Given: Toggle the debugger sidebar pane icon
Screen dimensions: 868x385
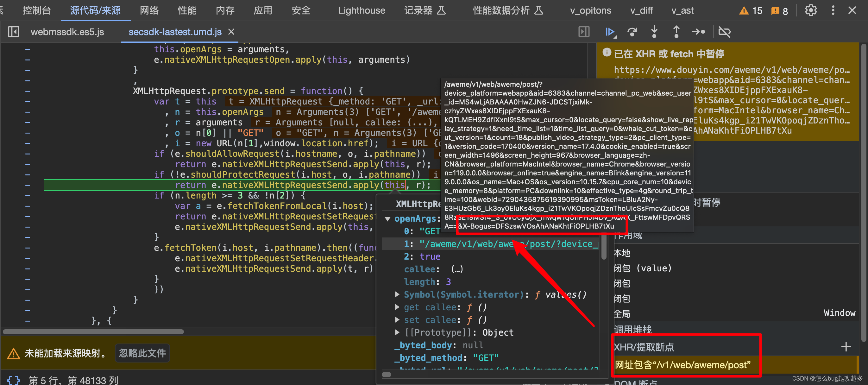Looking at the screenshot, I should (x=584, y=32).
